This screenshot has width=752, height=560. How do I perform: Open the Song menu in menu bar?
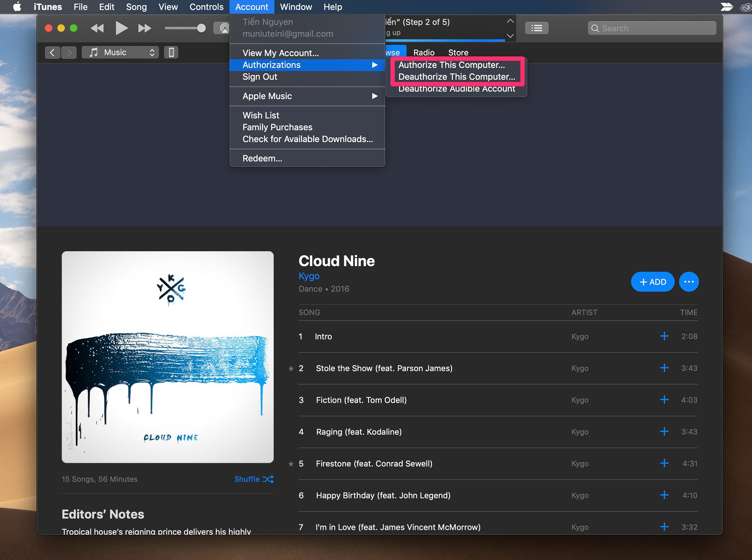click(136, 7)
